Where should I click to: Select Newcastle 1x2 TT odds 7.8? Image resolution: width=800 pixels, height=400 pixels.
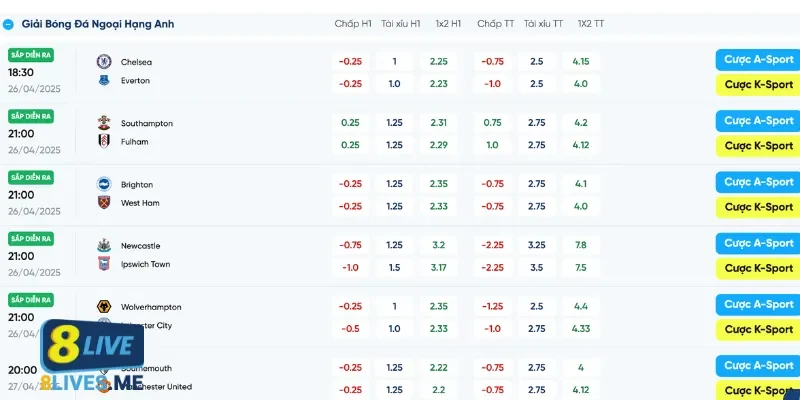point(581,246)
